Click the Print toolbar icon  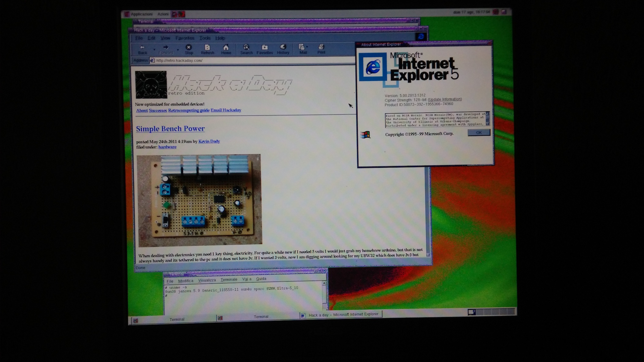pyautogui.click(x=321, y=47)
